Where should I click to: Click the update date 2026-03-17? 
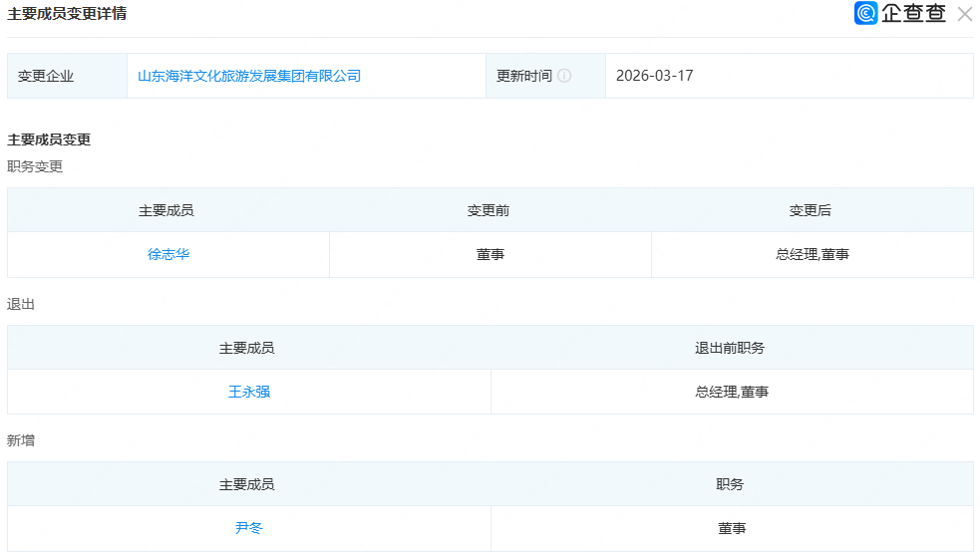pyautogui.click(x=654, y=76)
